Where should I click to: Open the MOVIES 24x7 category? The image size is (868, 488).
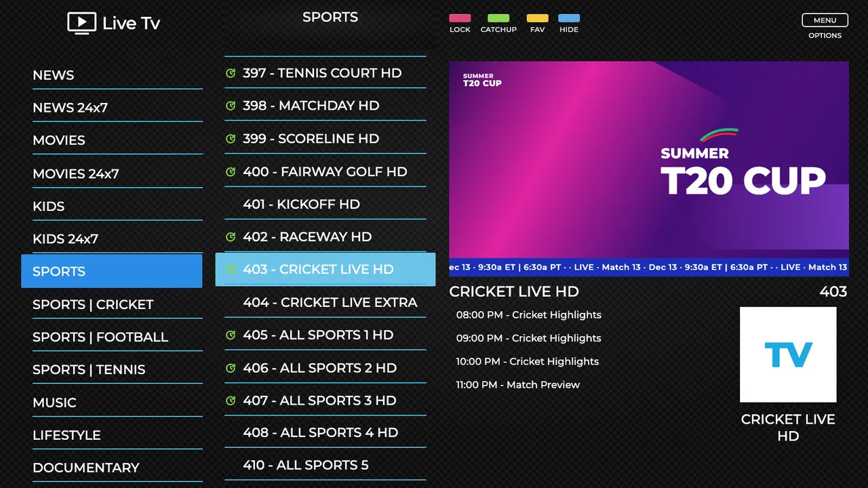pos(117,174)
